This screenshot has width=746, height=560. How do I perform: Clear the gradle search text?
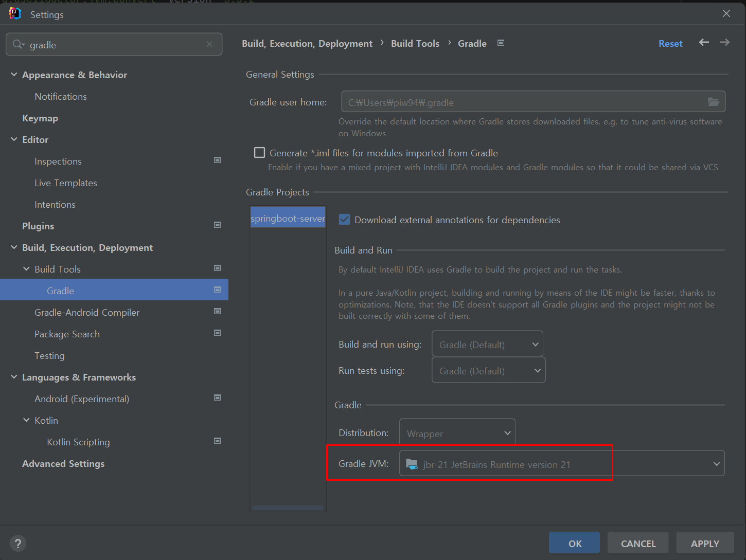pyautogui.click(x=209, y=45)
